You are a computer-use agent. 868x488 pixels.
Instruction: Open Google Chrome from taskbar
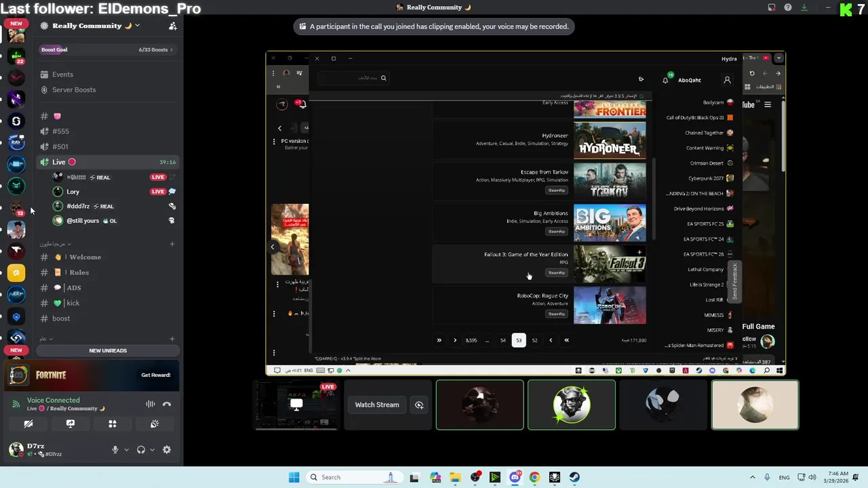[x=534, y=477]
